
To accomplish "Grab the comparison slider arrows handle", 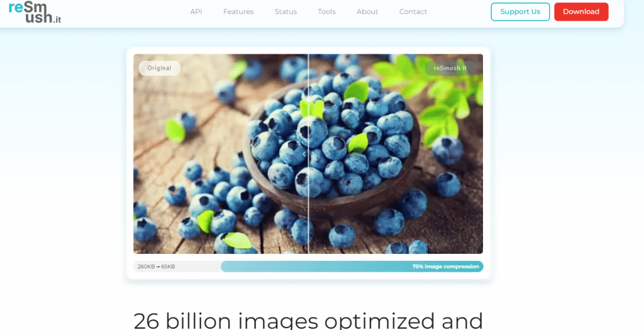I will click(x=308, y=154).
